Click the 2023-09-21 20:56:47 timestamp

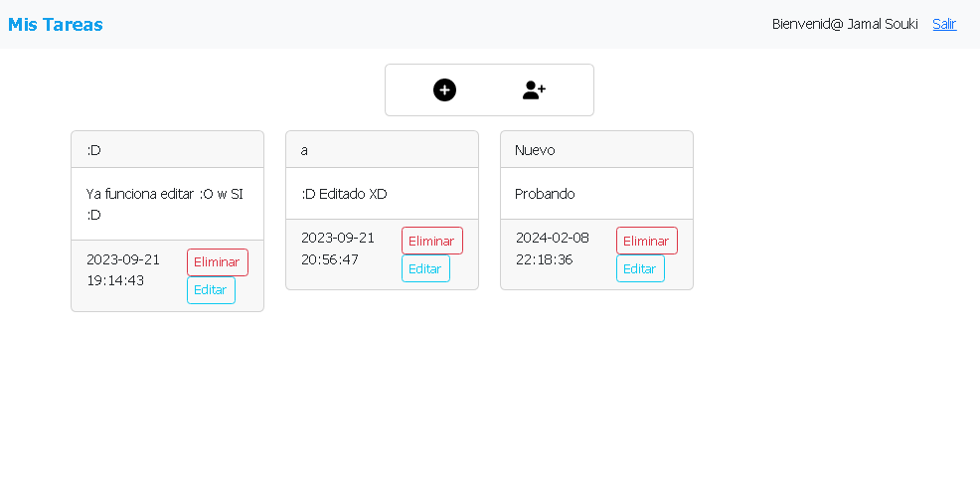click(338, 249)
